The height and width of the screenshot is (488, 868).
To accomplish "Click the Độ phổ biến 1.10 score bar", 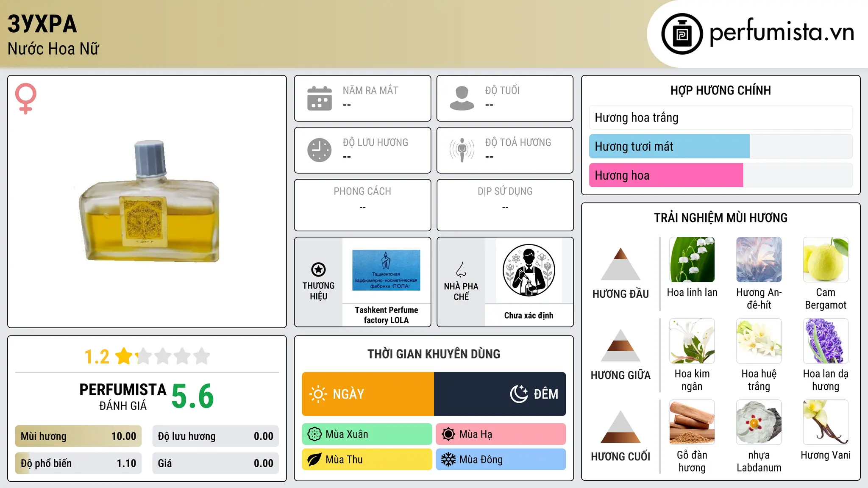I will pos(78,463).
